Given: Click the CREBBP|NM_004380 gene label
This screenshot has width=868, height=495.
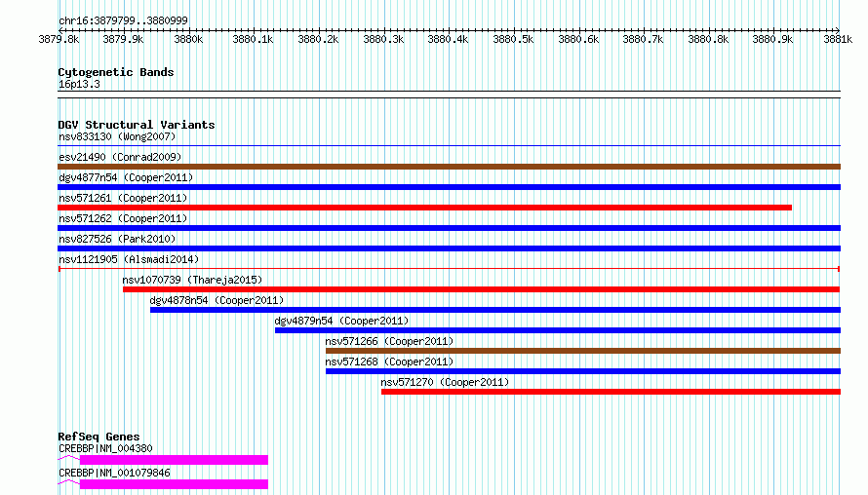Looking at the screenshot, I should click(x=105, y=448).
